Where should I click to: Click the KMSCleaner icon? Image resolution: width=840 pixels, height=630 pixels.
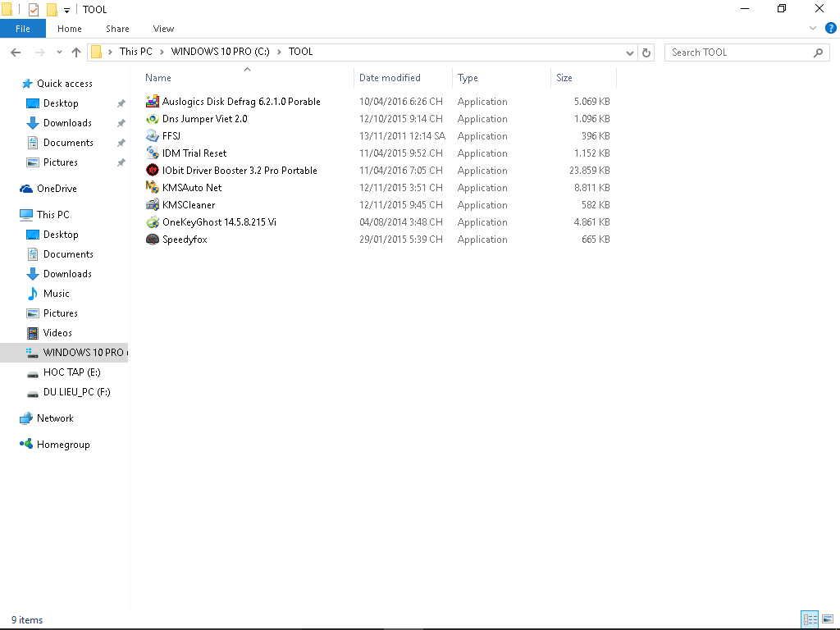153,204
